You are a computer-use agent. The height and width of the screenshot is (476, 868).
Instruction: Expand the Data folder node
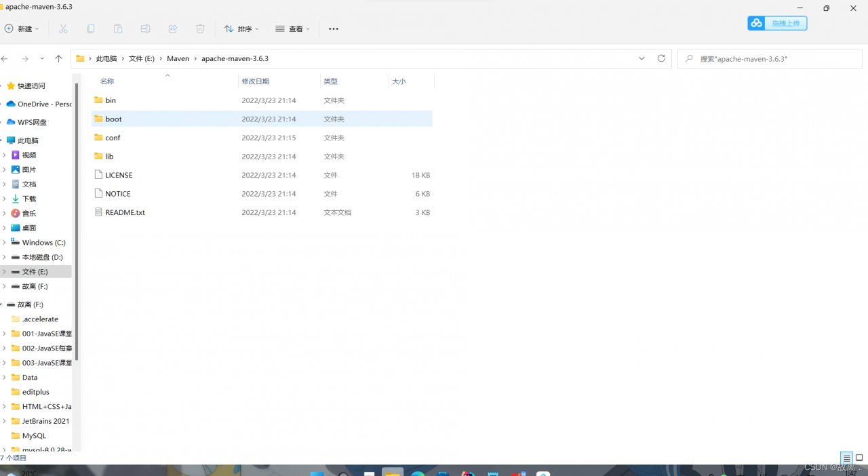point(4,378)
